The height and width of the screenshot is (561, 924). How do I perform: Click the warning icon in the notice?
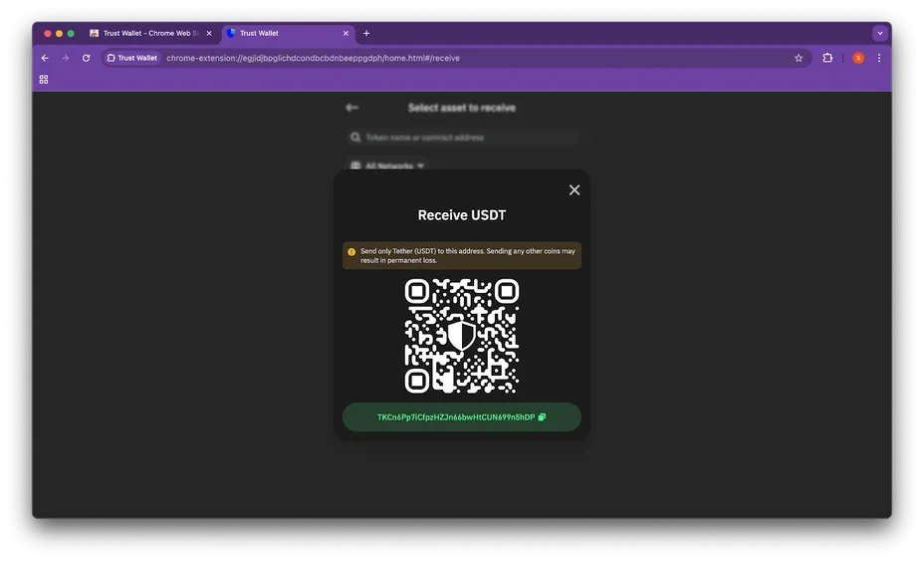click(x=351, y=252)
